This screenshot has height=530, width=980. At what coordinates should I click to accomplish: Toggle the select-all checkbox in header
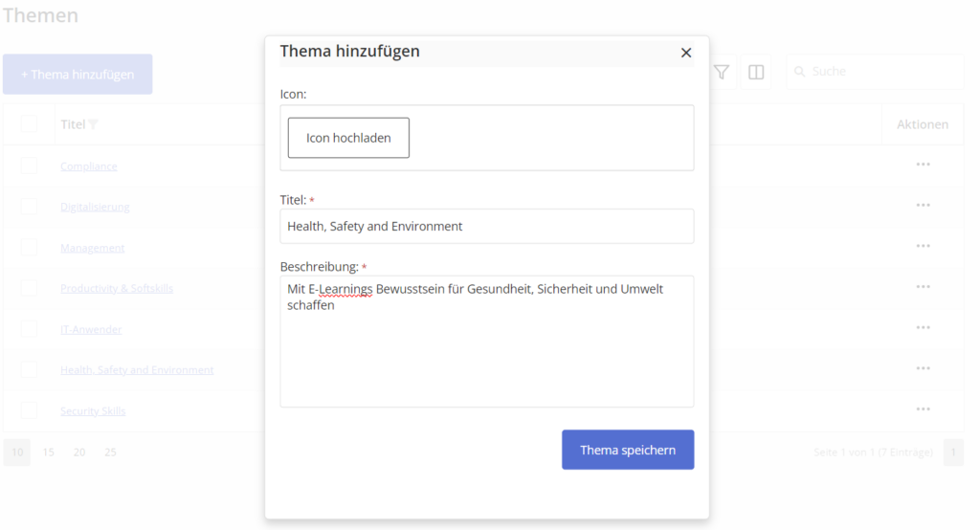tap(29, 123)
